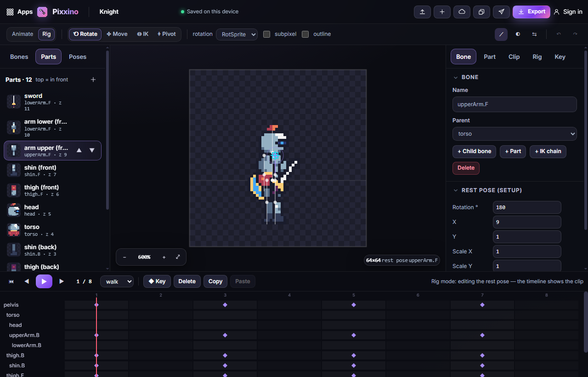Click the paper plane share icon
The image size is (588, 377).
click(x=501, y=12)
